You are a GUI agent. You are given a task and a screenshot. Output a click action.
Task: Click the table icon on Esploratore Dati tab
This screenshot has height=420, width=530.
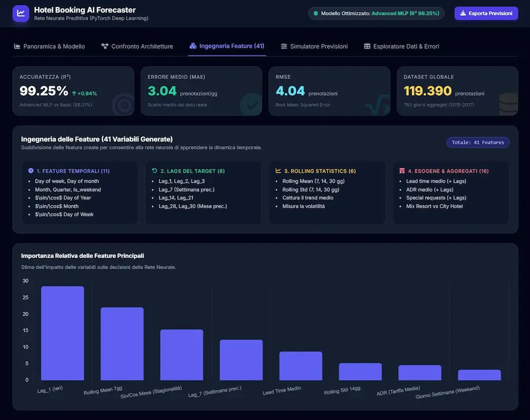point(367,46)
